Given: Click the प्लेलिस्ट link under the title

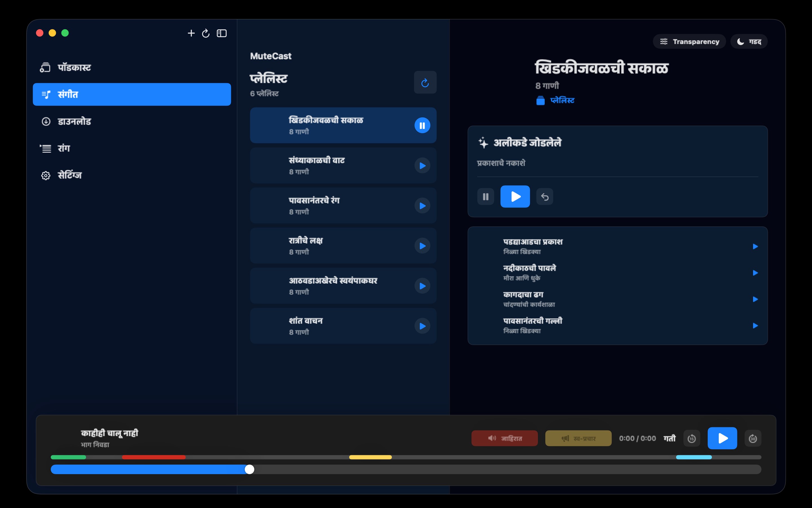Looking at the screenshot, I should pyautogui.click(x=555, y=100).
